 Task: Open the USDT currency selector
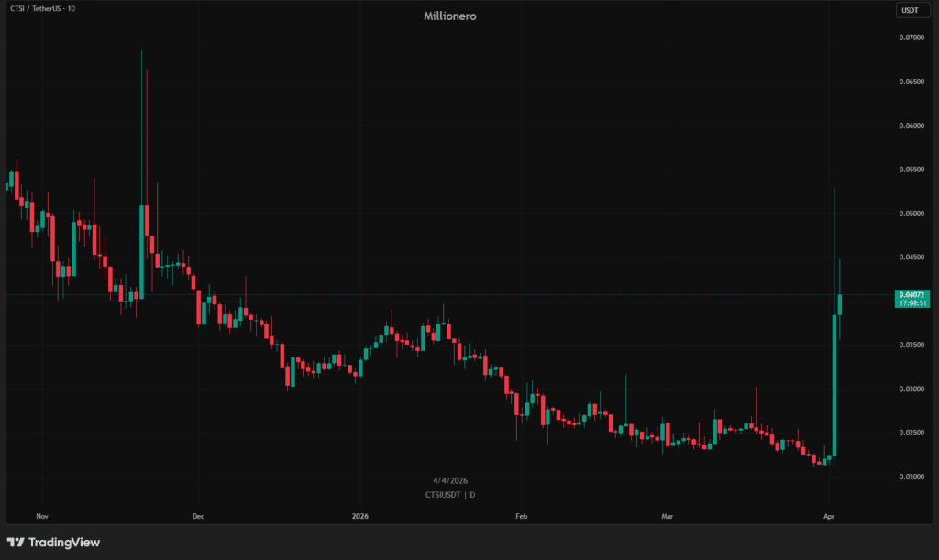911,10
